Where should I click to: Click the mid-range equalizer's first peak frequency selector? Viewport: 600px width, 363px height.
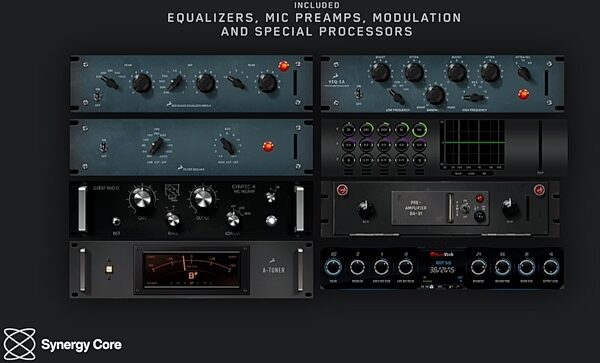(110, 82)
